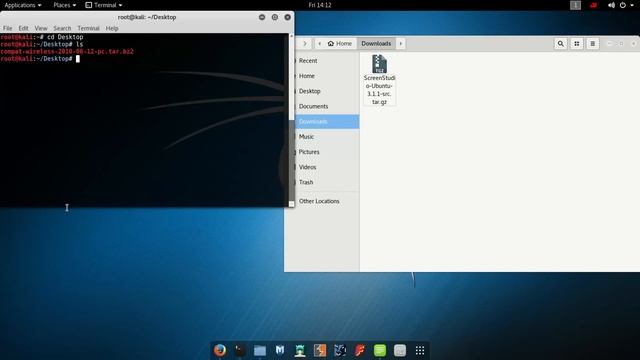Launch Burp Suite from the dock

tap(320, 350)
